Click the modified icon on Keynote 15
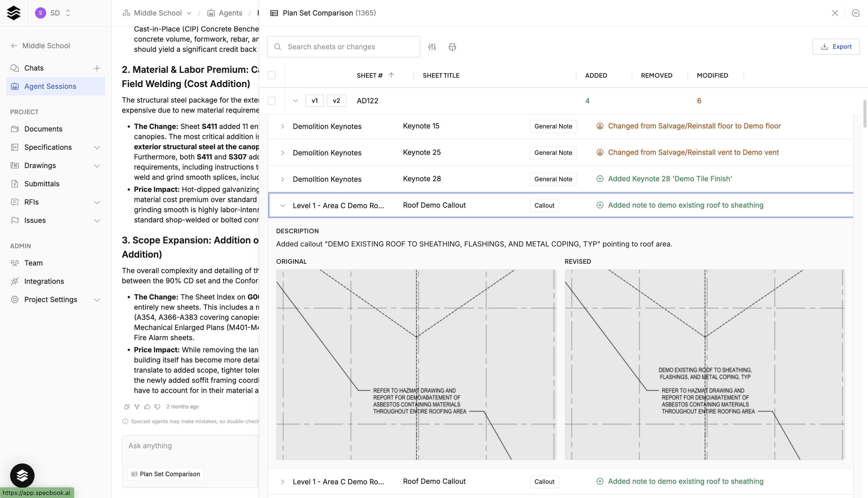The image size is (868, 498). (x=600, y=126)
